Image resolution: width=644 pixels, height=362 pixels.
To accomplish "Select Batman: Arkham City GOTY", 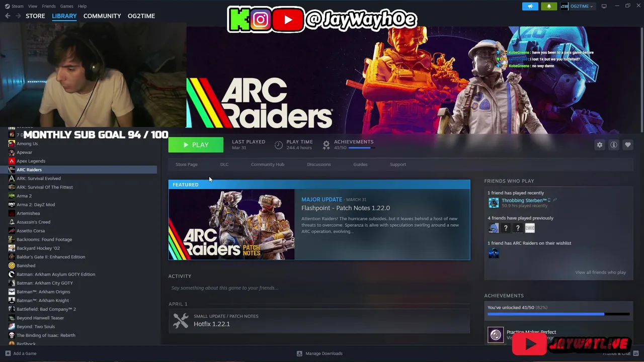I will tap(45, 283).
